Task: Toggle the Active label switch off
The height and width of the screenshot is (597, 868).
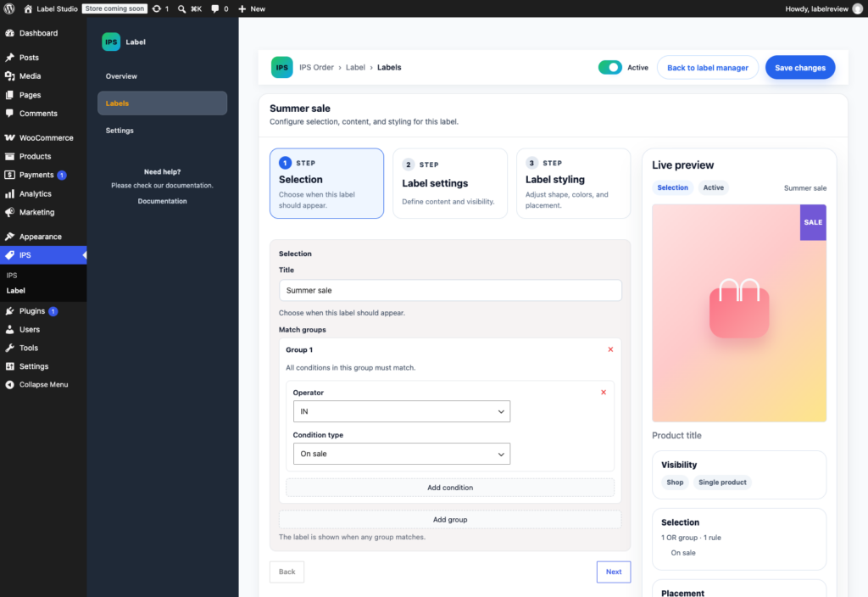Action: [610, 68]
